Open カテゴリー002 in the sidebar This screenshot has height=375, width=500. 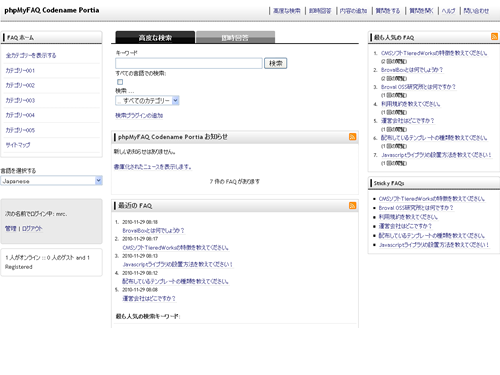(x=20, y=85)
